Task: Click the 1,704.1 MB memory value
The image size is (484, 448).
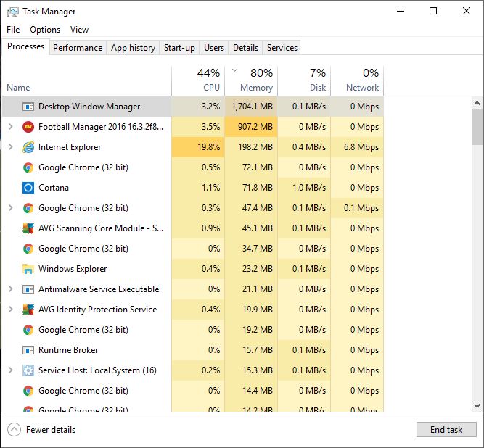Action: [253, 107]
